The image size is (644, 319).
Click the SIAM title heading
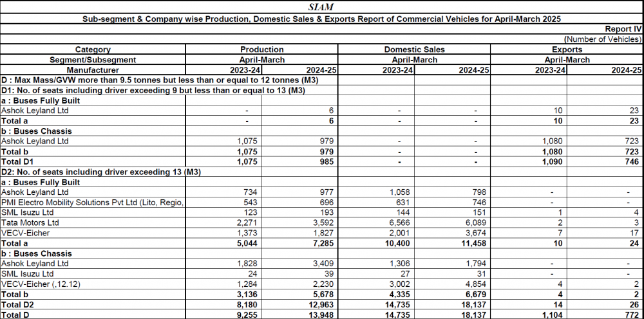(x=321, y=7)
